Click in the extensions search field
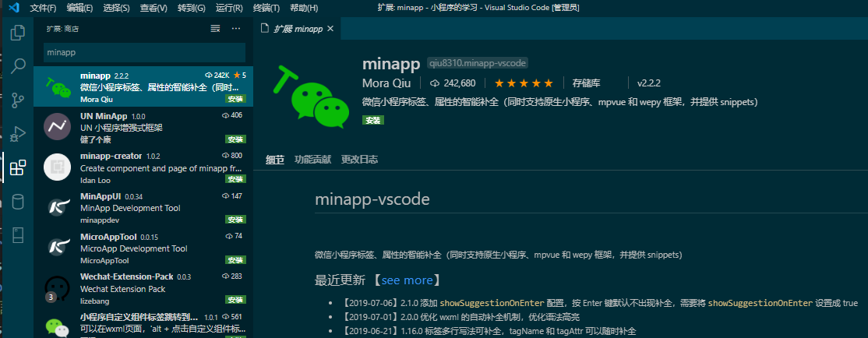 (x=144, y=52)
